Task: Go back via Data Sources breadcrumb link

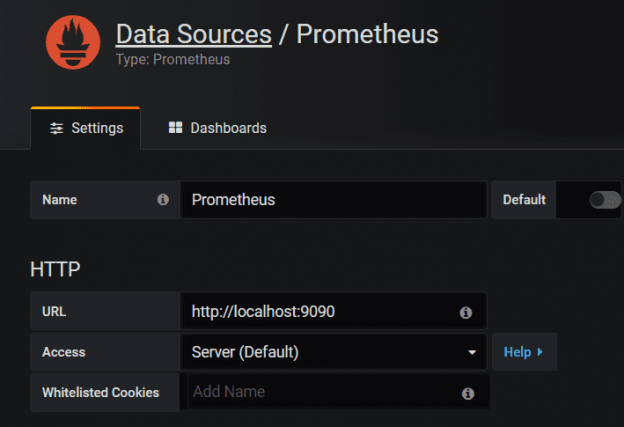Action: coord(193,34)
